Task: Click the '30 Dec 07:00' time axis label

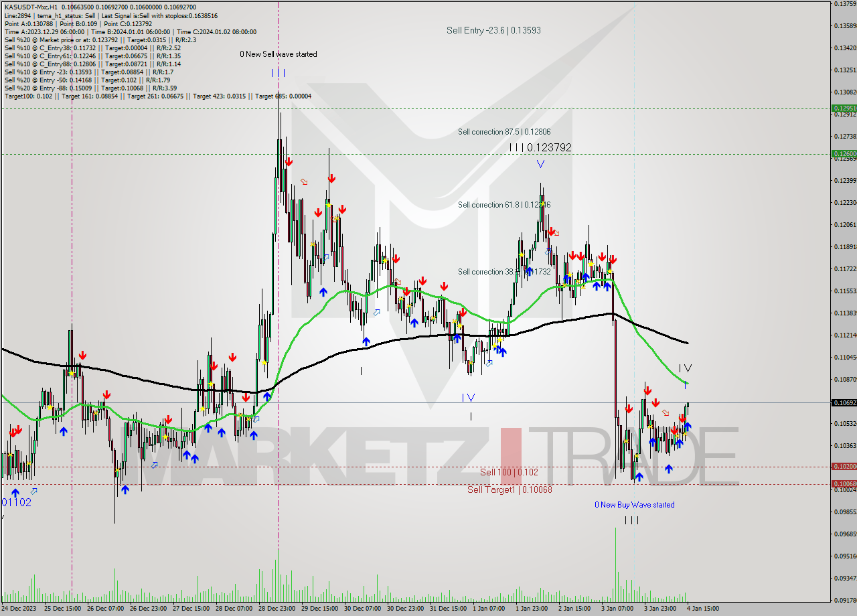Action: (363, 609)
